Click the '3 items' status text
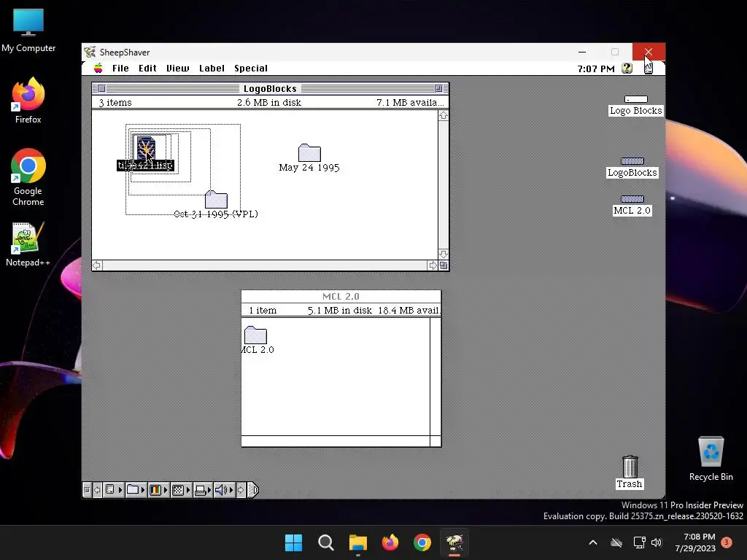The height and width of the screenshot is (560, 747). [x=115, y=102]
